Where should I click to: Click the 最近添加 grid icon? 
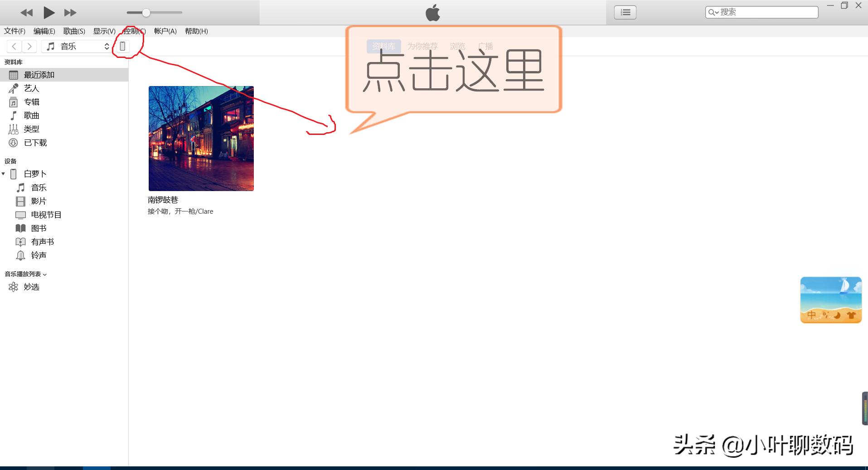click(14, 75)
